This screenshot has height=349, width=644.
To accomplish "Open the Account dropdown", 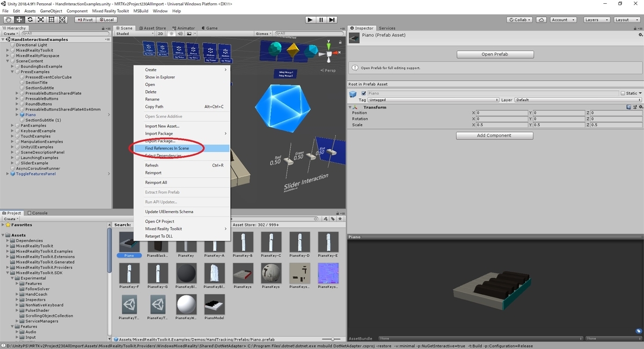I will click(562, 20).
